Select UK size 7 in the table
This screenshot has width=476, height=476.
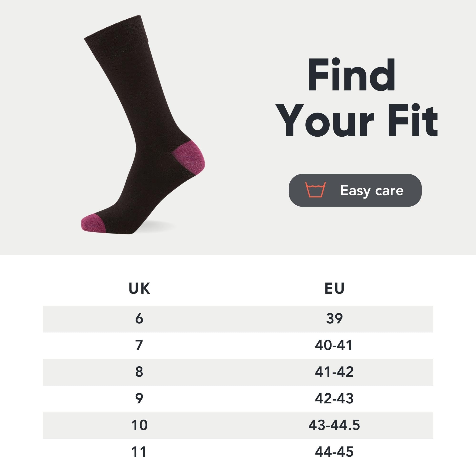(x=139, y=345)
